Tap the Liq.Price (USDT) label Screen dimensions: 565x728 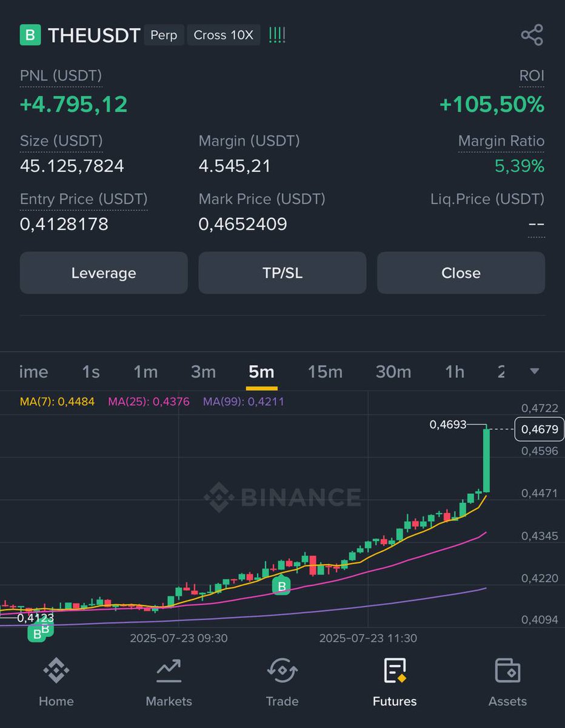click(487, 200)
